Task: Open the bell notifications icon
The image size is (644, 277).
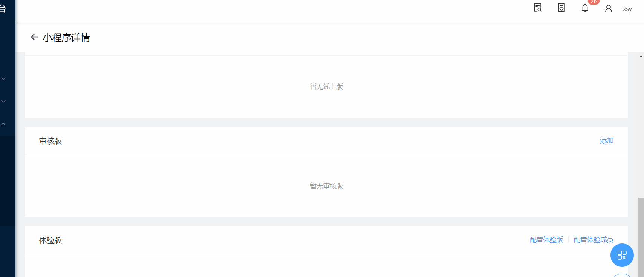Action: pyautogui.click(x=585, y=8)
